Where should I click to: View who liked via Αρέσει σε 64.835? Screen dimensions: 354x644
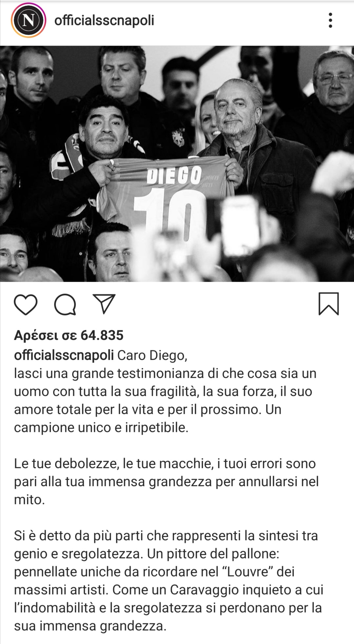click(x=69, y=335)
